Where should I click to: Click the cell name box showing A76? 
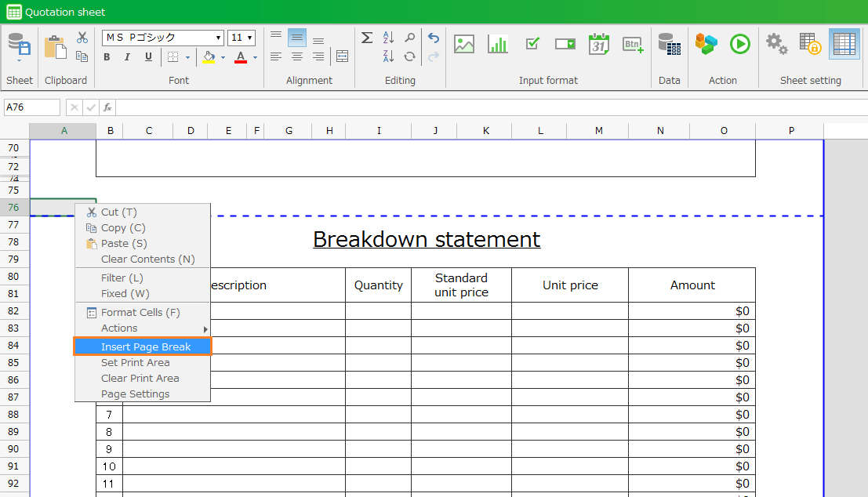pyautogui.click(x=32, y=107)
